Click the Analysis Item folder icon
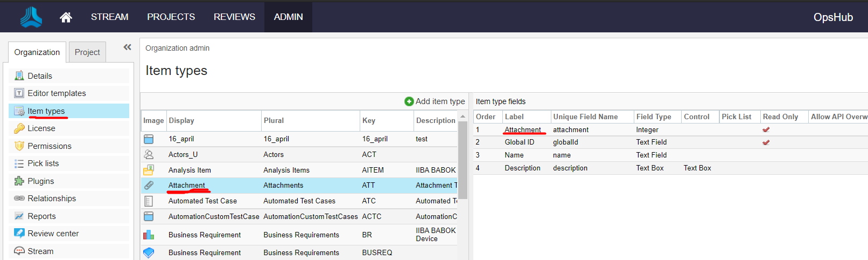This screenshot has width=868, height=260. point(149,170)
